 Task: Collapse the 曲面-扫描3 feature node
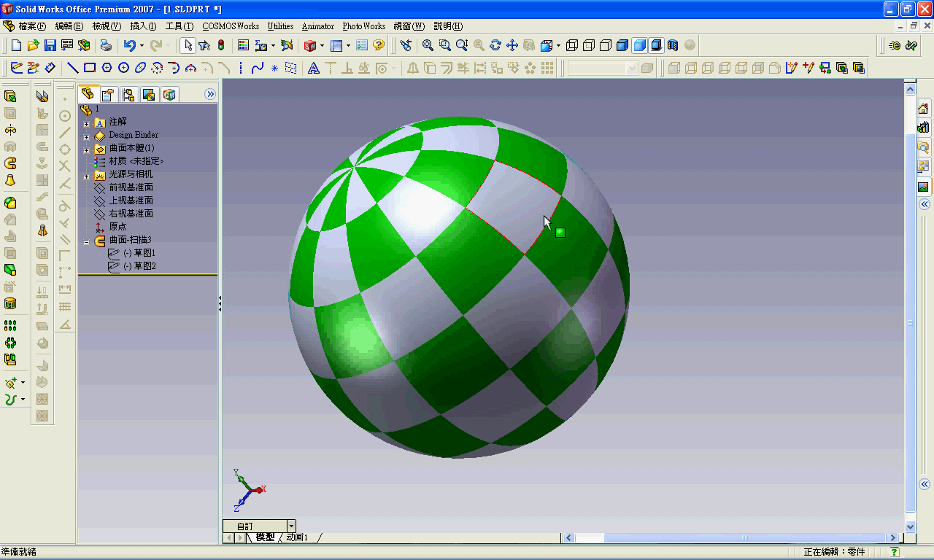click(x=86, y=240)
